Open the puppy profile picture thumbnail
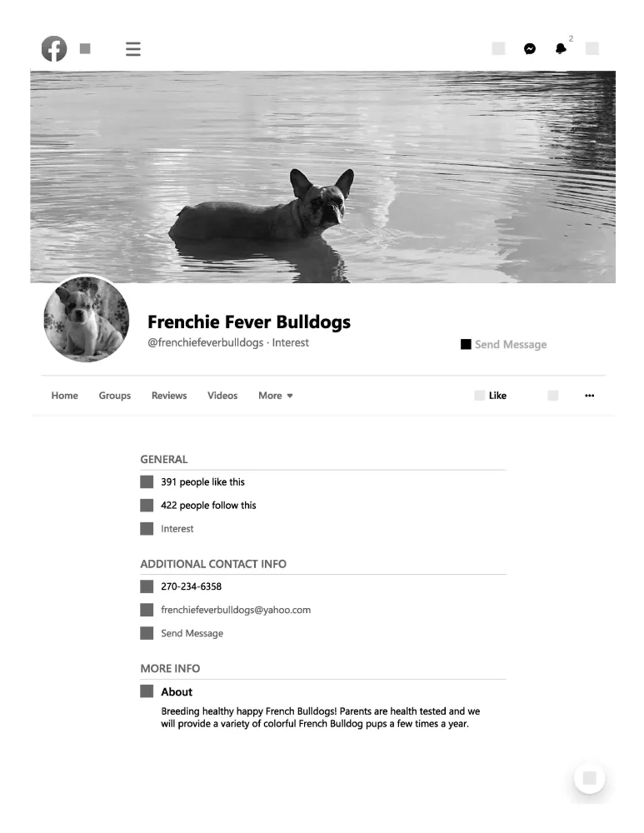This screenshot has height=833, width=644. click(x=86, y=319)
